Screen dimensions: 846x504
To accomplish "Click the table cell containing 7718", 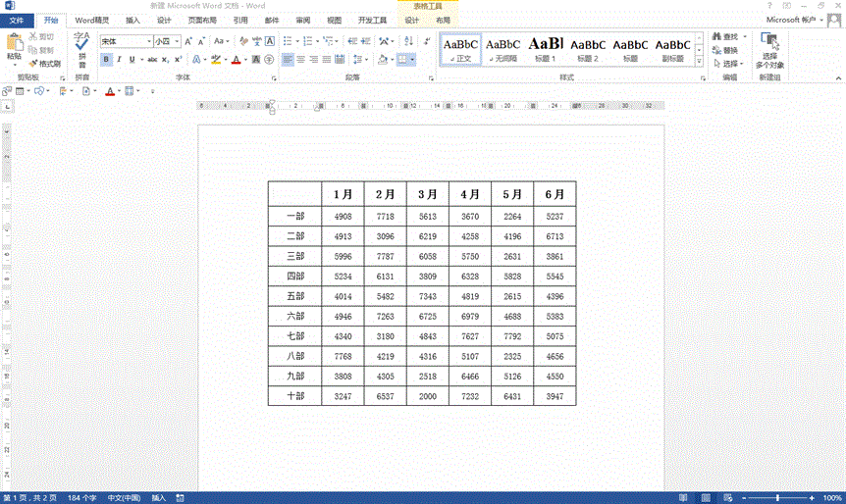I will point(385,217).
